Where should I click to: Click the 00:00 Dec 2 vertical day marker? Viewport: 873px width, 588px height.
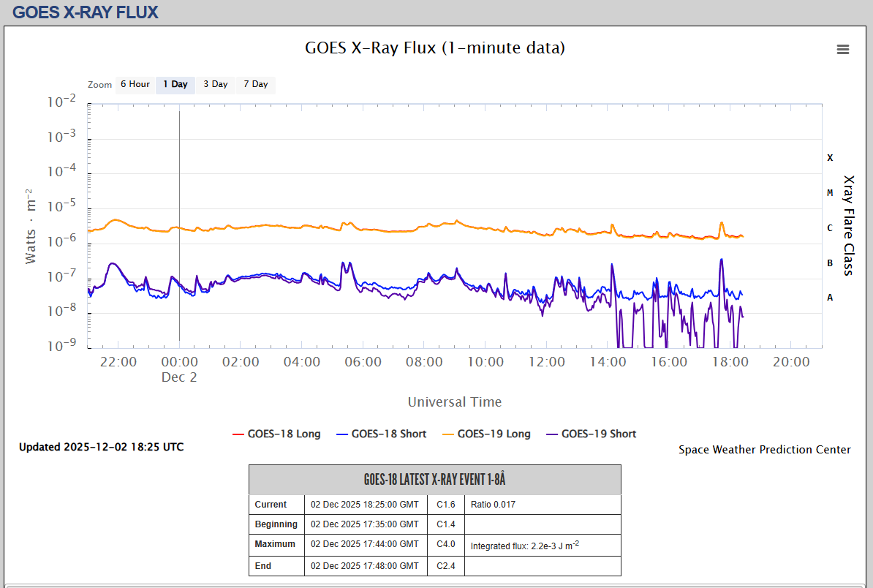click(179, 219)
